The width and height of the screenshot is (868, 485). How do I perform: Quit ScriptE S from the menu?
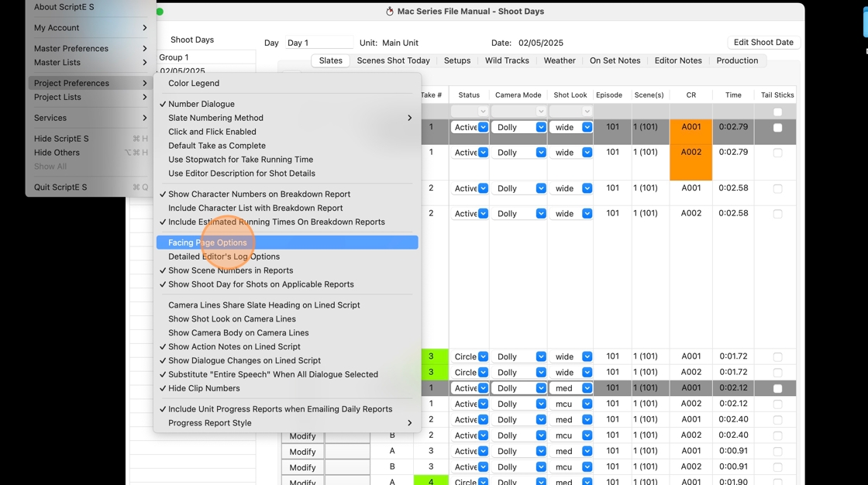click(x=90, y=187)
